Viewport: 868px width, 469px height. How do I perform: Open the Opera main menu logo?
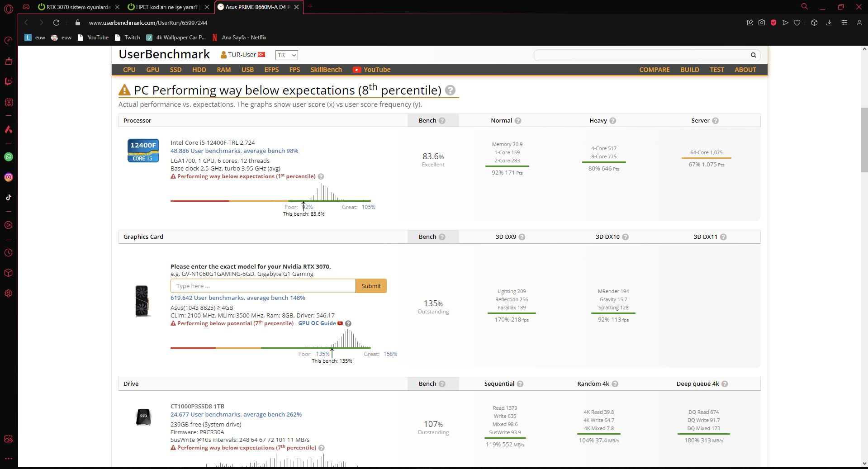coord(9,8)
